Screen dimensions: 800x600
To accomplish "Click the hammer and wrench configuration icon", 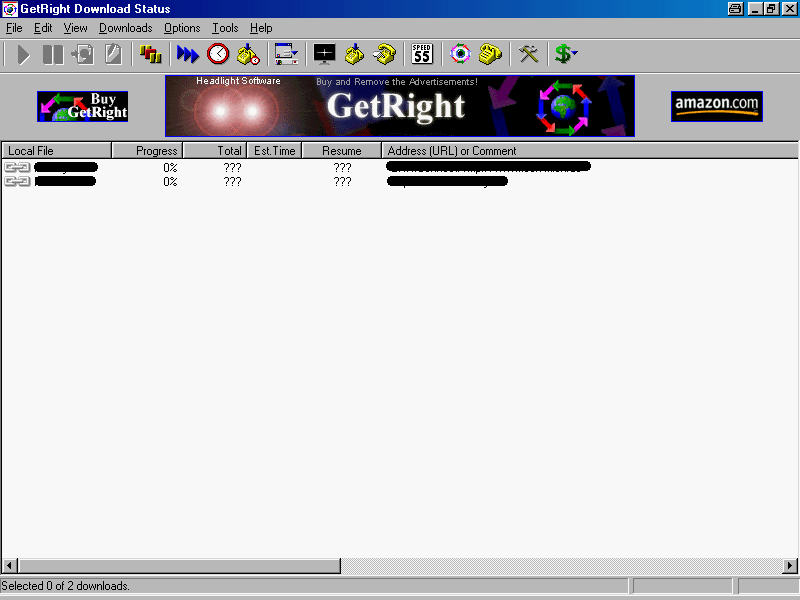I will (529, 54).
